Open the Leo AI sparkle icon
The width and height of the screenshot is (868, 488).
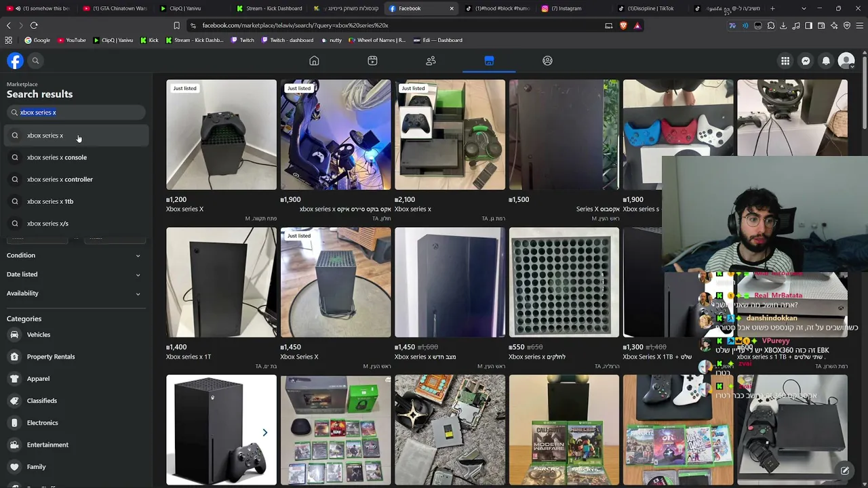click(834, 26)
